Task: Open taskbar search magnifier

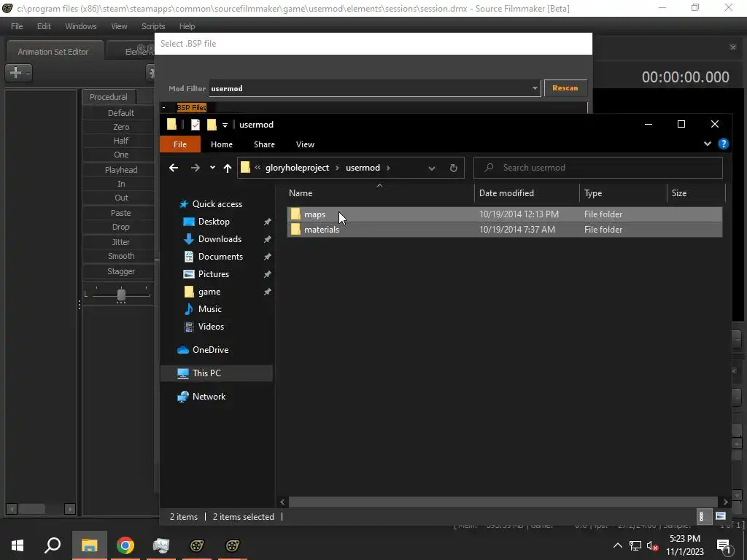Action: tap(53, 545)
